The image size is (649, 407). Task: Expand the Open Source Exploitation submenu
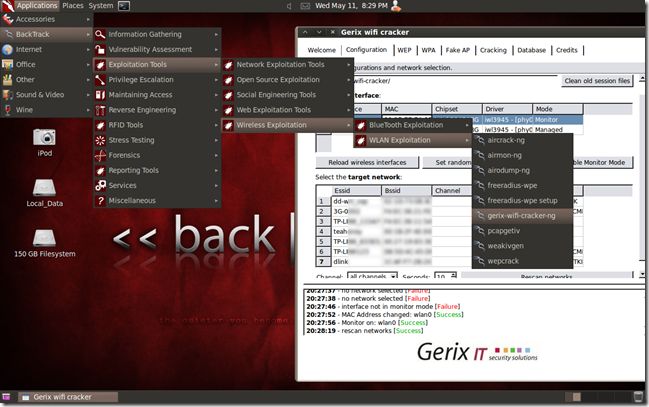tap(287, 79)
